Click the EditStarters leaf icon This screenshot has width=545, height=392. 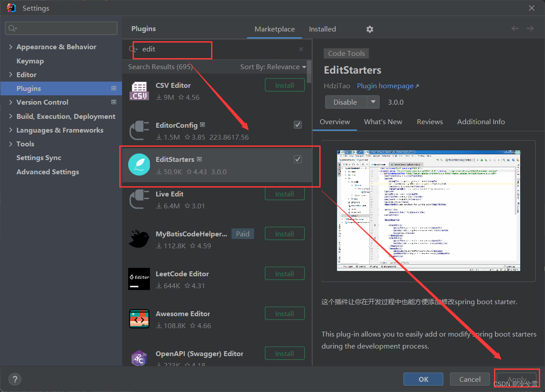click(139, 165)
